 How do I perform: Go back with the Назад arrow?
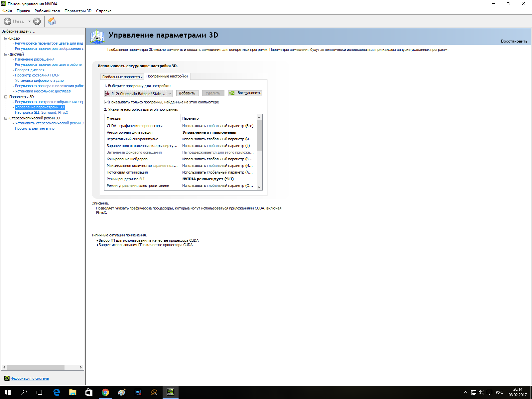[8, 21]
